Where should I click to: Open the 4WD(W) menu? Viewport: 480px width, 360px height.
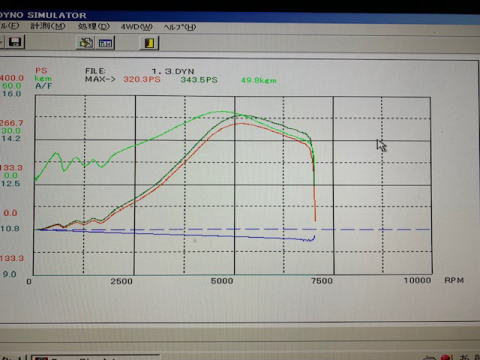tap(136, 27)
